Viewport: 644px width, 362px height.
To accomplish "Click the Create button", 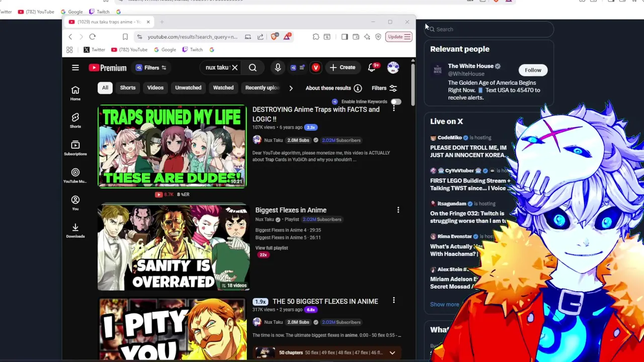I will [343, 67].
